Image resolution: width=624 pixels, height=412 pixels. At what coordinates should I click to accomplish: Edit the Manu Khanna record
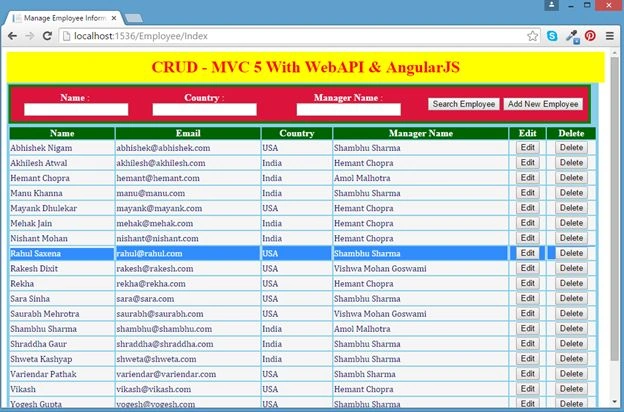tap(528, 193)
